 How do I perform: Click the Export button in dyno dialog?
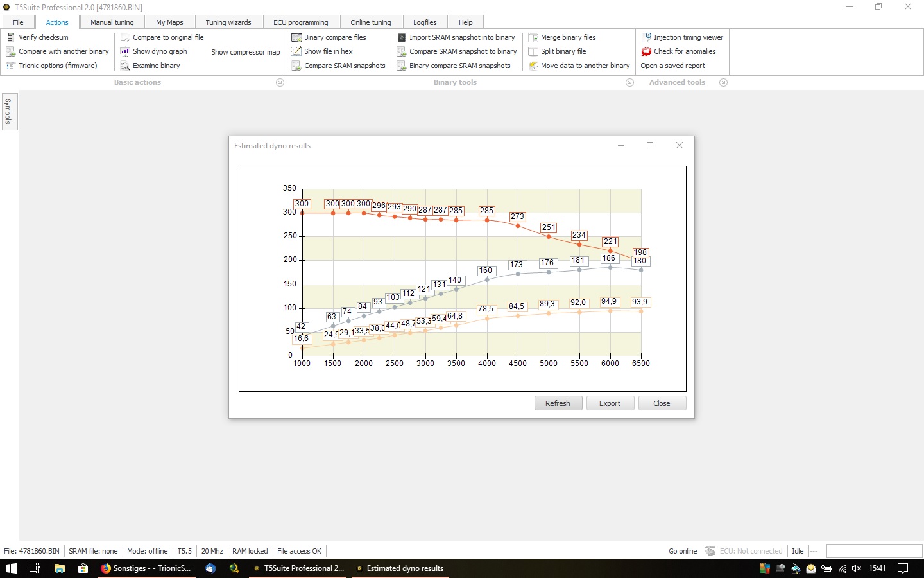pyautogui.click(x=610, y=403)
